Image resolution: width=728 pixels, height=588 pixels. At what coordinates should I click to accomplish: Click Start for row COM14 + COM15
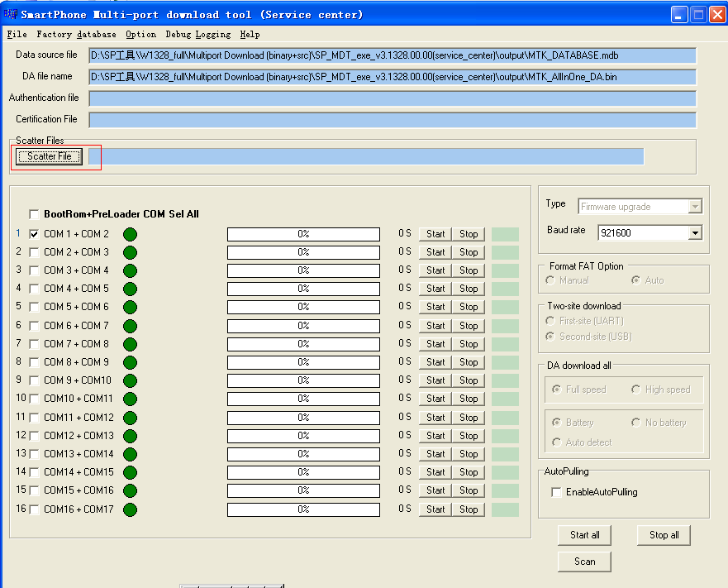point(435,472)
